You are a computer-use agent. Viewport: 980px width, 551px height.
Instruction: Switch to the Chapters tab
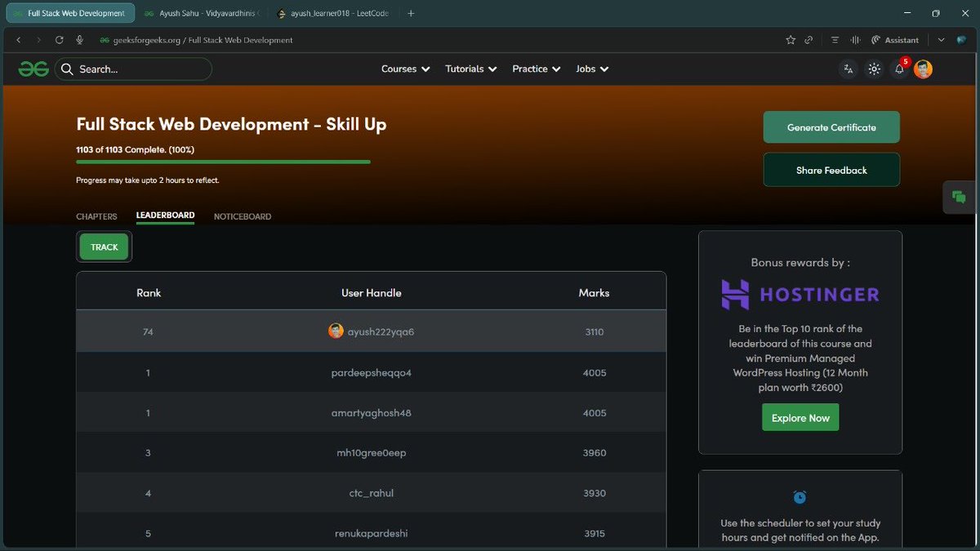[x=96, y=216]
